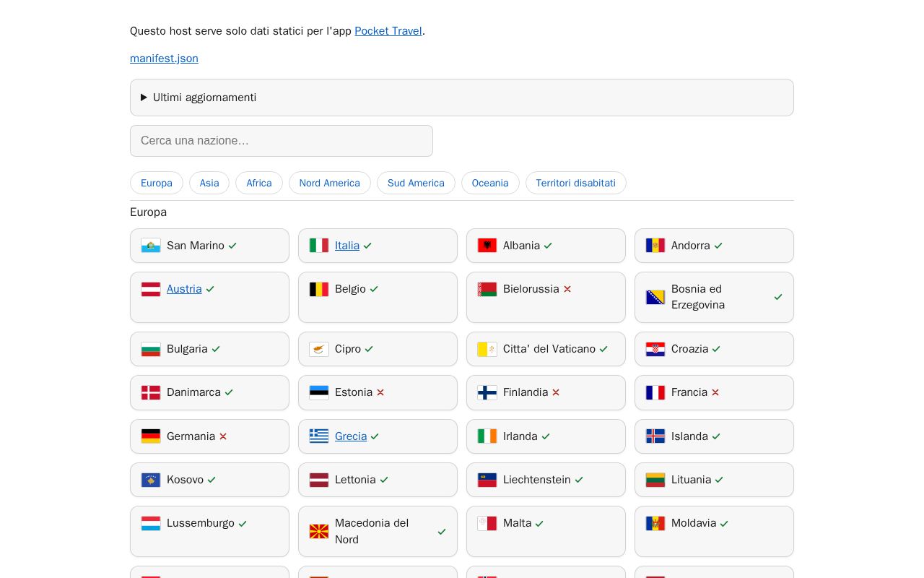The image size is (924, 578).
Task: Click the Andorra flag icon
Action: [x=655, y=246]
